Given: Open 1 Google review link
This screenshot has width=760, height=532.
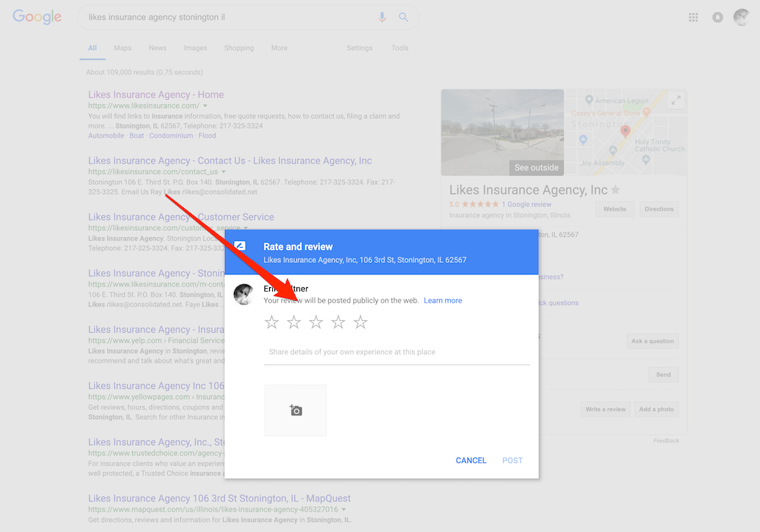Looking at the screenshot, I should click(x=527, y=204).
